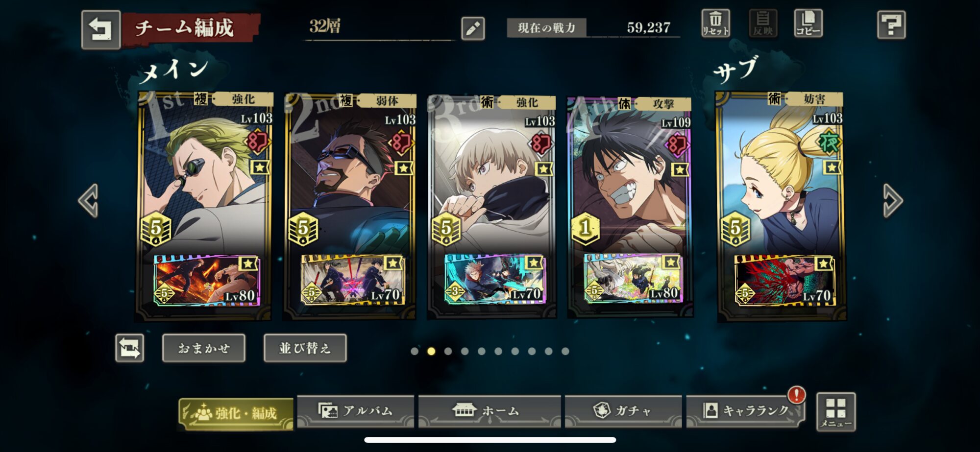Image resolution: width=980 pixels, height=452 pixels.
Task: Select the サブ blonde ponytail character card
Action: tap(782, 206)
